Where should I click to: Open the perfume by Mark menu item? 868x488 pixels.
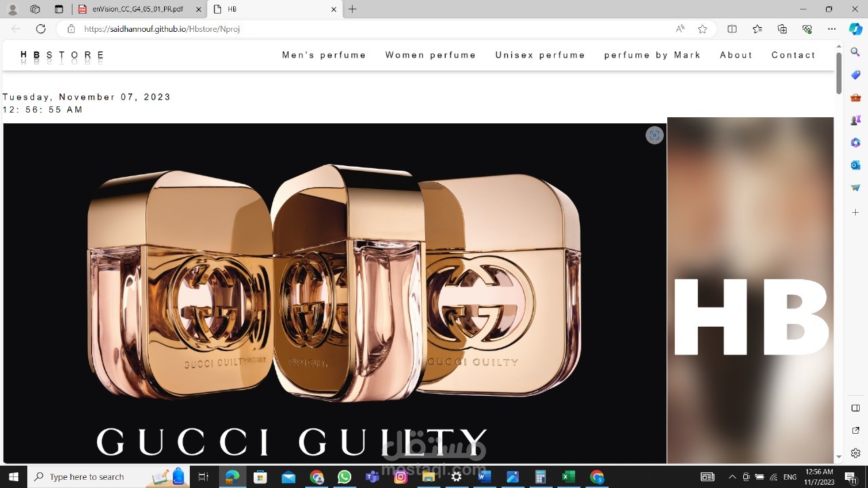652,55
